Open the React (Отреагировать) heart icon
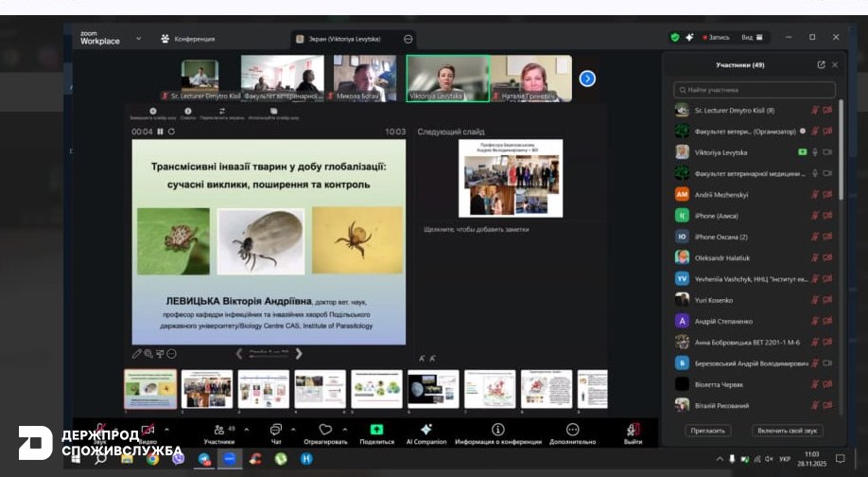Image resolution: width=868 pixels, height=477 pixels. (x=325, y=430)
